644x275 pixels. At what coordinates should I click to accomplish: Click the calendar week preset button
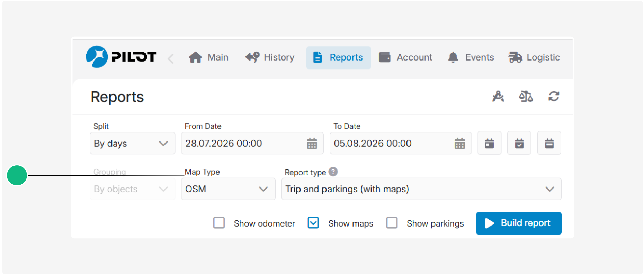point(549,143)
